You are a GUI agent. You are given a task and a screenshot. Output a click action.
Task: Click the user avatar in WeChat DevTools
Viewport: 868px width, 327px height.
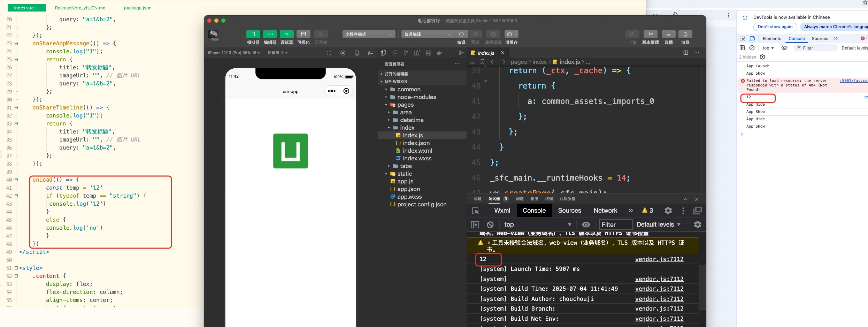pyautogui.click(x=213, y=35)
